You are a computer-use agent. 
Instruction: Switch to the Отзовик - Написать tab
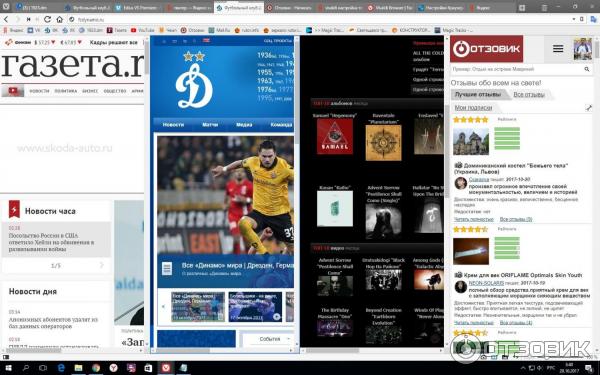point(290,8)
